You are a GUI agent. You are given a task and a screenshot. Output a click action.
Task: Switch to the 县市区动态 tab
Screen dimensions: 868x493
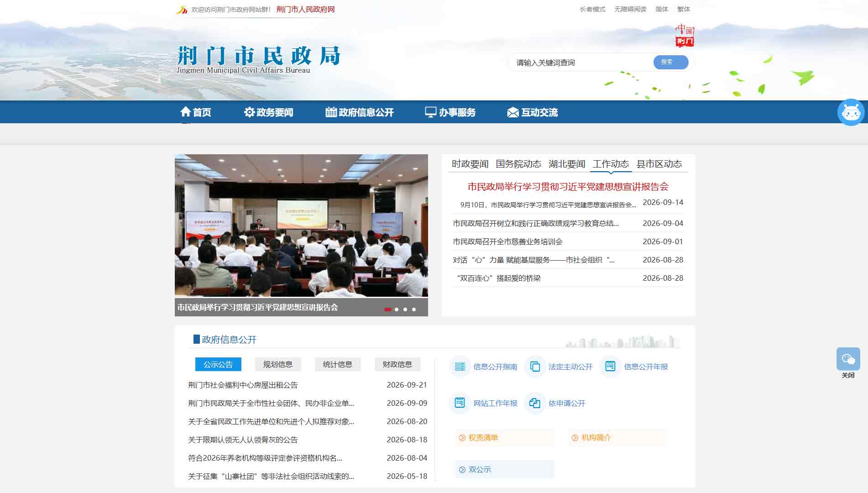659,164
